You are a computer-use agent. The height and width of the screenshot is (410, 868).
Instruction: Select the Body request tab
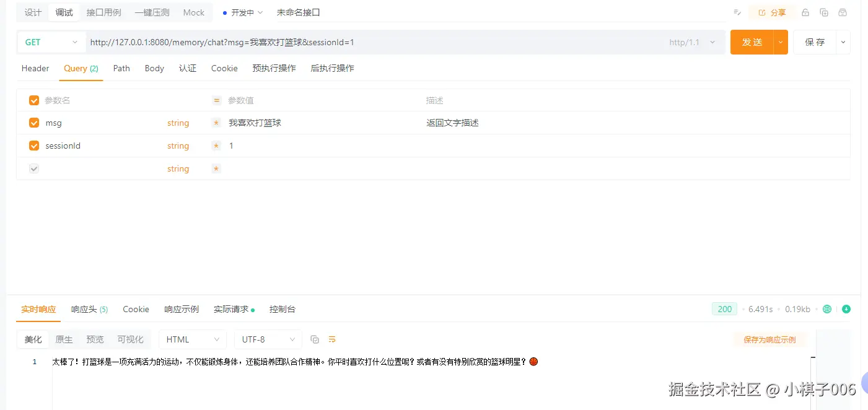[x=154, y=68]
